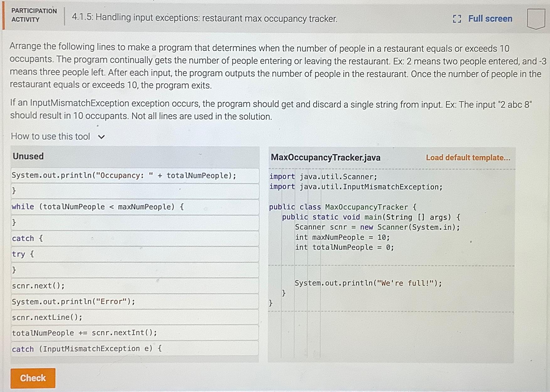Click the activity title 4.1.5 heading
Screen dimensions: 550x392
coord(204,18)
